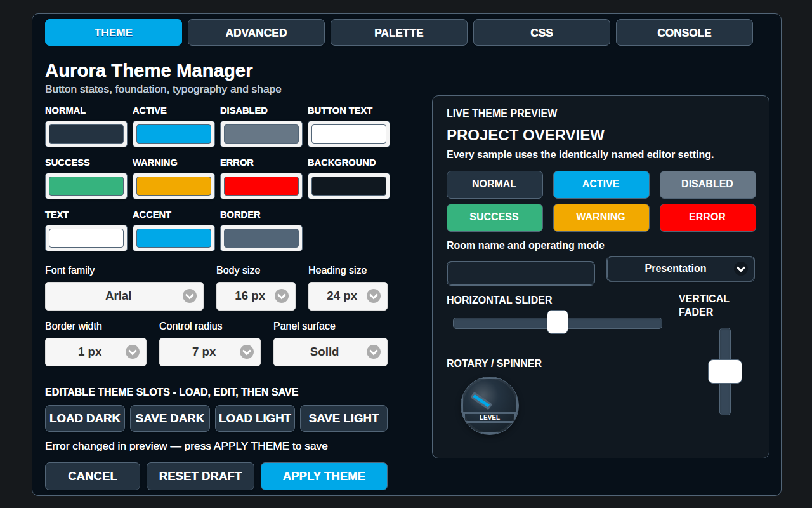Click the ACTIVE preview button
812x508 pixels.
click(x=601, y=185)
